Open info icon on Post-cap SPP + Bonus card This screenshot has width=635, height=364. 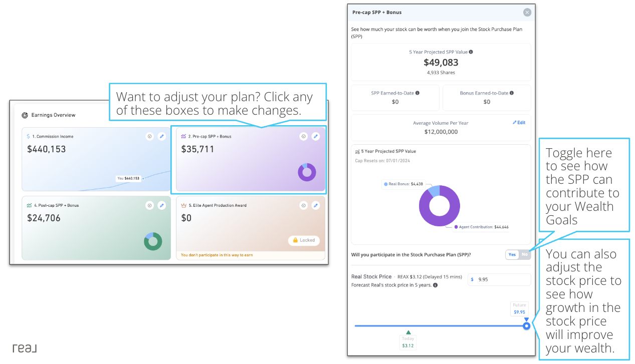tap(149, 205)
